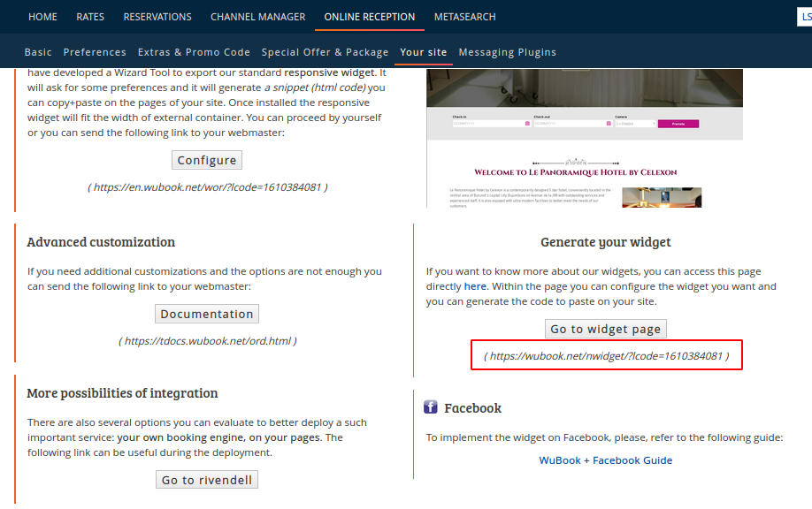Image resolution: width=812 pixels, height=509 pixels.
Task: Click the Configure button
Action: point(207,160)
